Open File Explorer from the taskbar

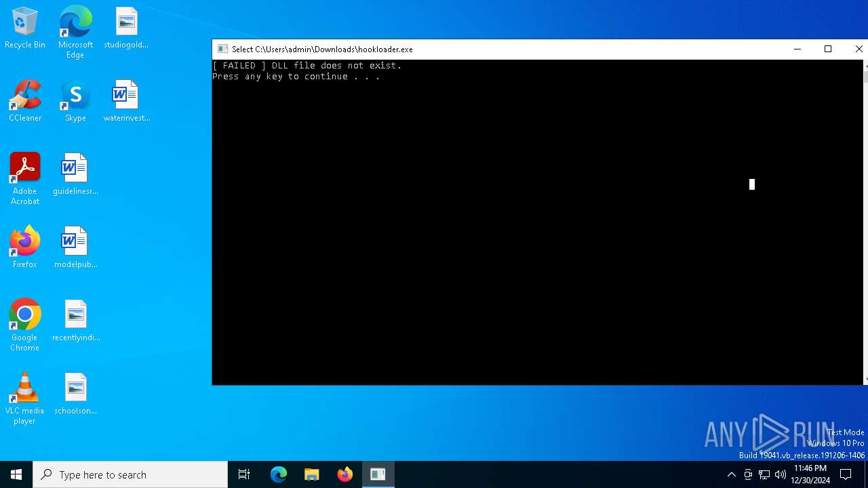point(312,474)
